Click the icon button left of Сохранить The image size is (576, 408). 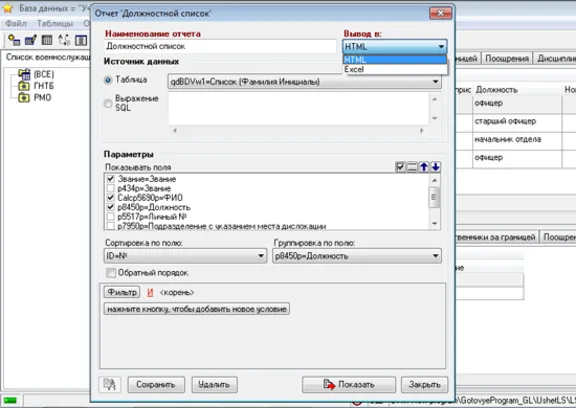[109, 384]
